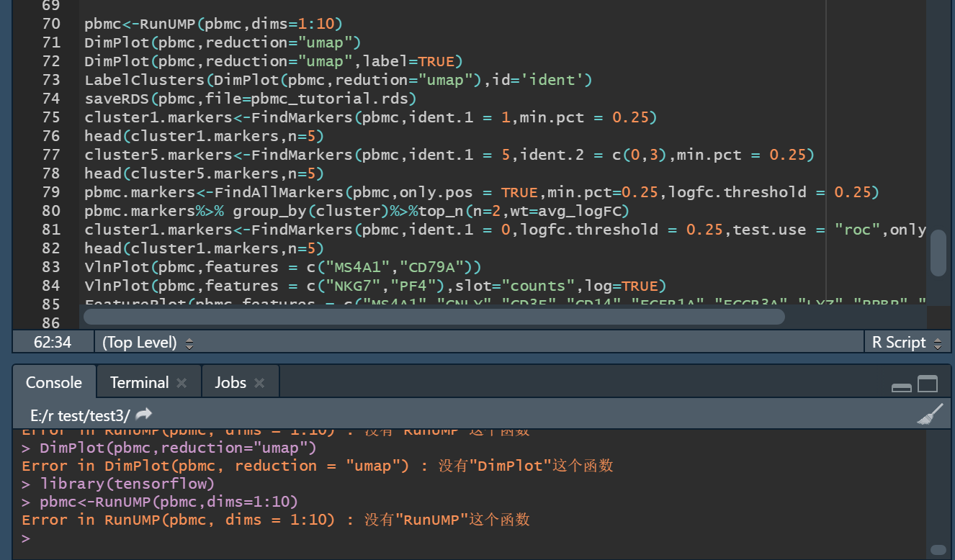
Task: Click line number 75 in the editor gutter
Action: 51,117
